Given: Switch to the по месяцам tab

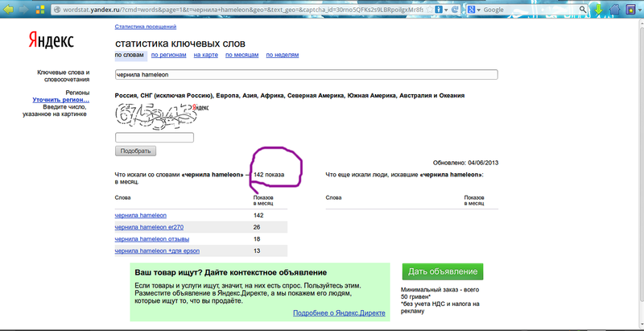Looking at the screenshot, I should (x=242, y=55).
